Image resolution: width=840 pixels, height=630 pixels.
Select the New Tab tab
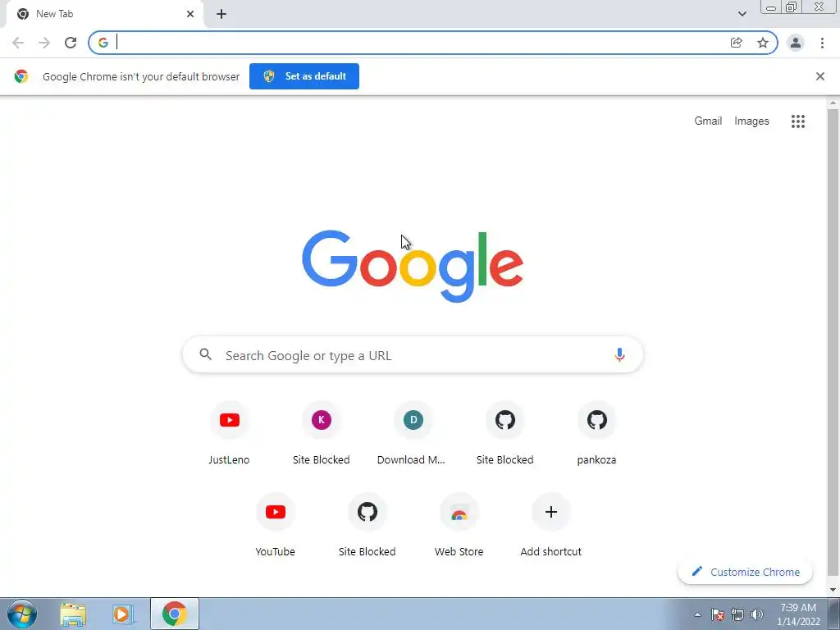pos(105,15)
